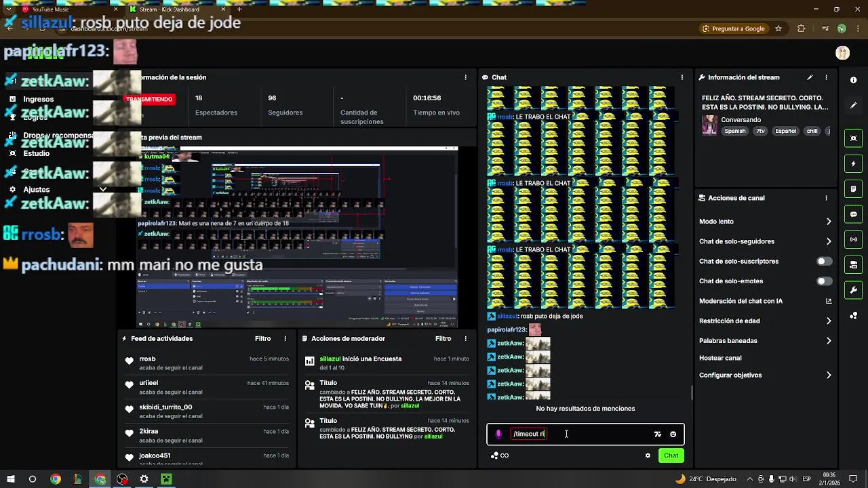Open the session information panel three-dot menu
This screenshot has width=868, height=488.
465,77
